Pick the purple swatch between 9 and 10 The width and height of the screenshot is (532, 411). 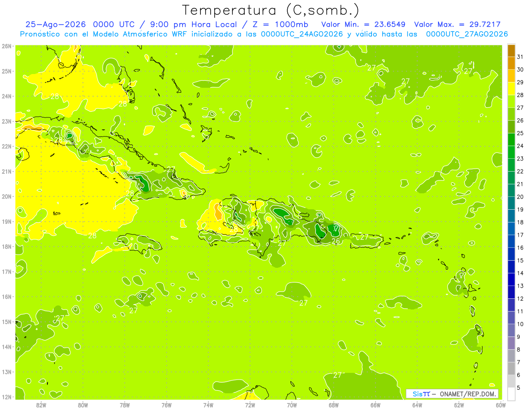[511, 330]
